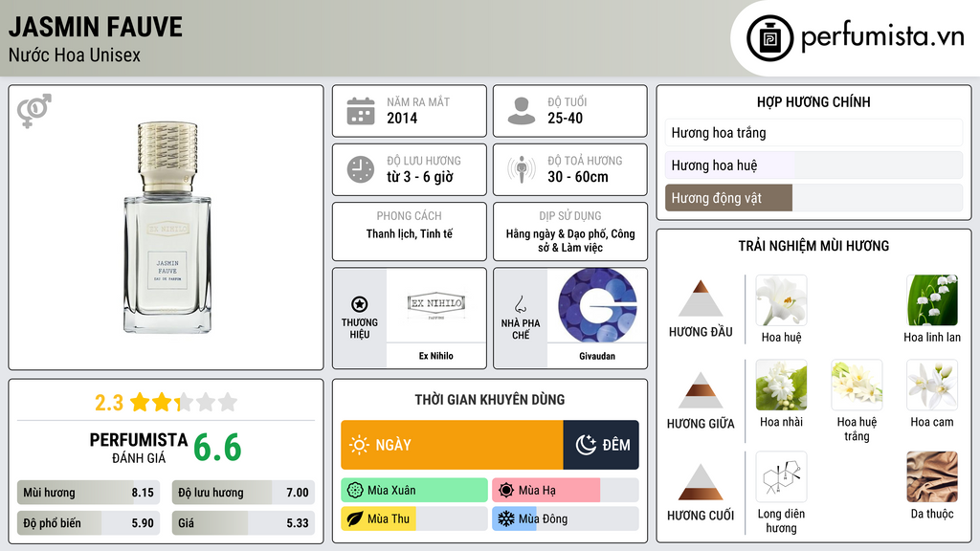Click the Hợp hương chính heading
The image size is (980, 551).
click(813, 101)
